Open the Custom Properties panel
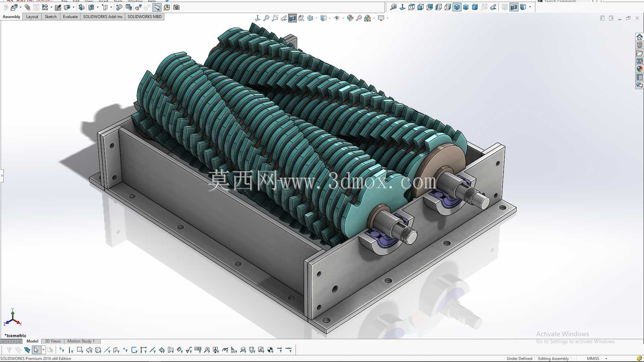The height and width of the screenshot is (362, 644). point(640,77)
